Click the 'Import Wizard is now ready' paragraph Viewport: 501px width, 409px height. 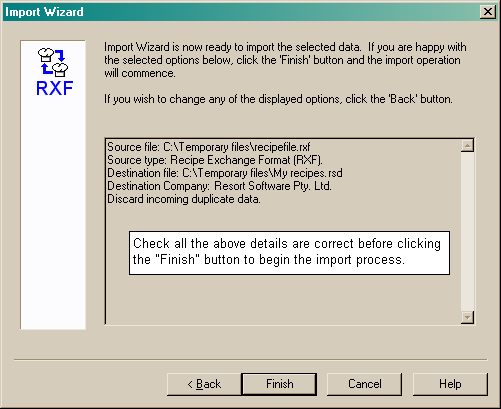point(285,60)
